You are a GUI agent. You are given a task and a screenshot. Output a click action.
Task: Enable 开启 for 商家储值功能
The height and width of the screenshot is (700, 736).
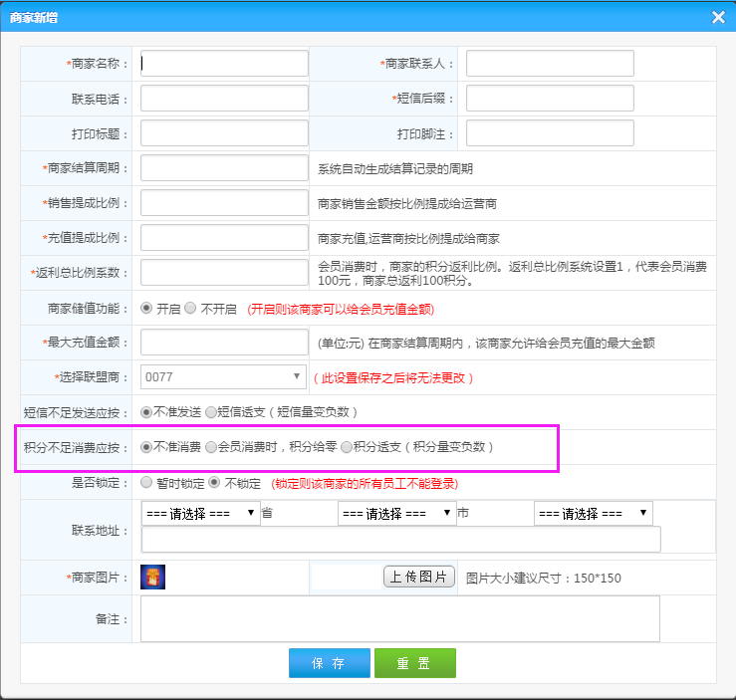coord(146,308)
